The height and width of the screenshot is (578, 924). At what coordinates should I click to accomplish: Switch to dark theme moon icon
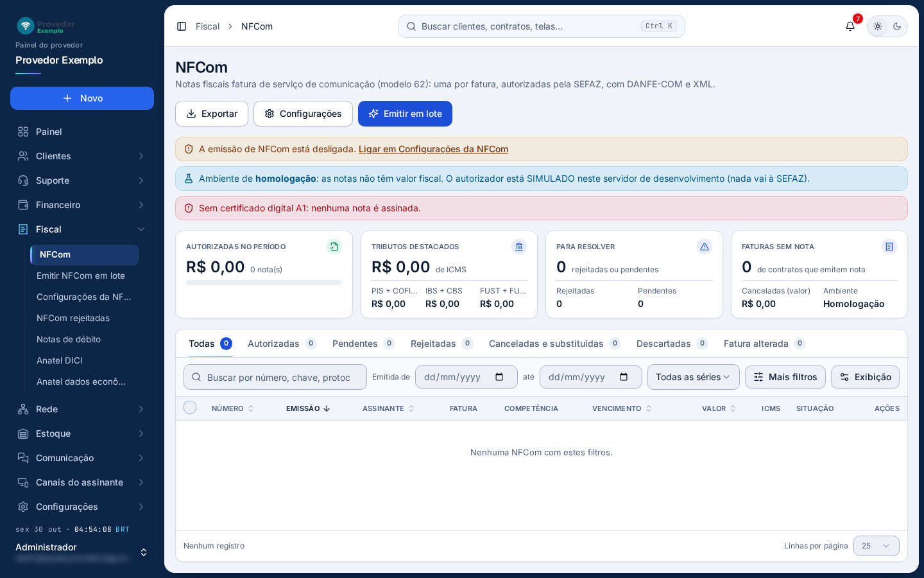coord(897,26)
